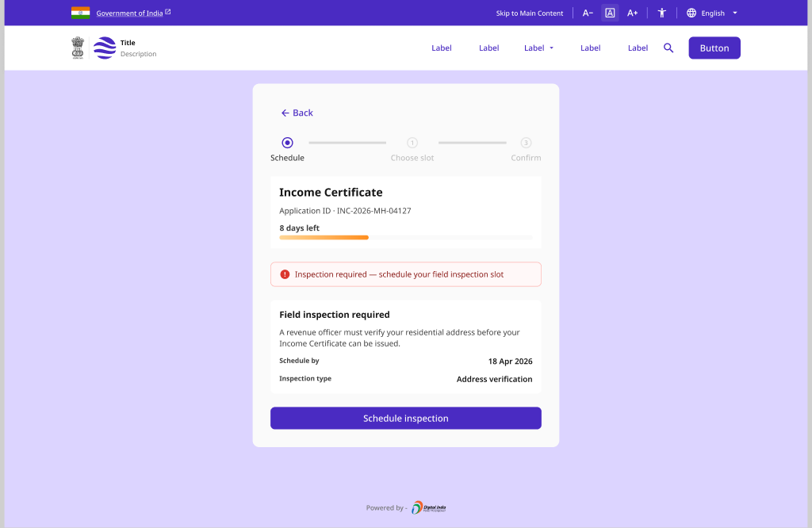Click the red alert icon in inspection banner

pyautogui.click(x=285, y=274)
